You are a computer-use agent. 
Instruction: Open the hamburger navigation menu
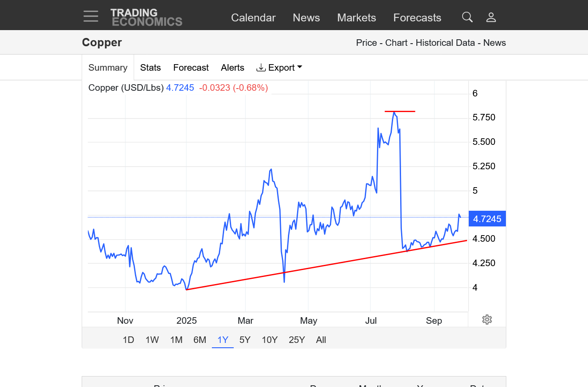pyautogui.click(x=91, y=17)
